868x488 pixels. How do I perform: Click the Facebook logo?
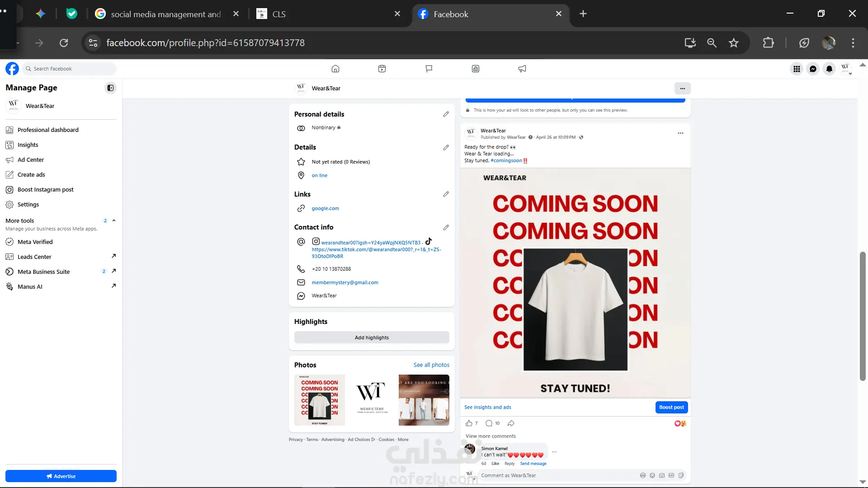click(12, 69)
